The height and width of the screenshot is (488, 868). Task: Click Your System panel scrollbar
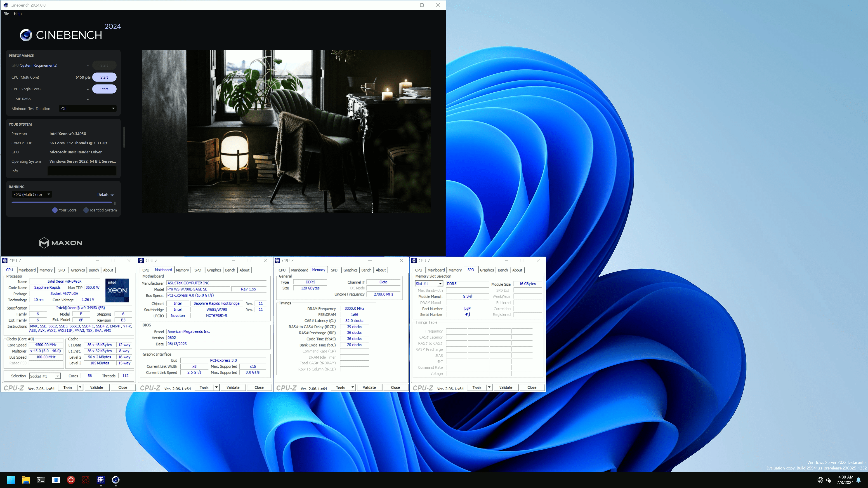click(124, 137)
